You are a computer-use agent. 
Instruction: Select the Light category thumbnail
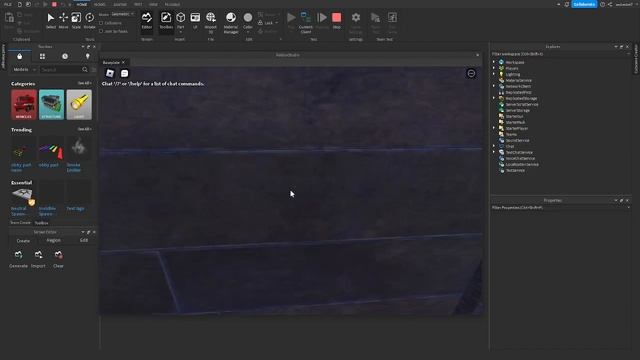[x=79, y=104]
